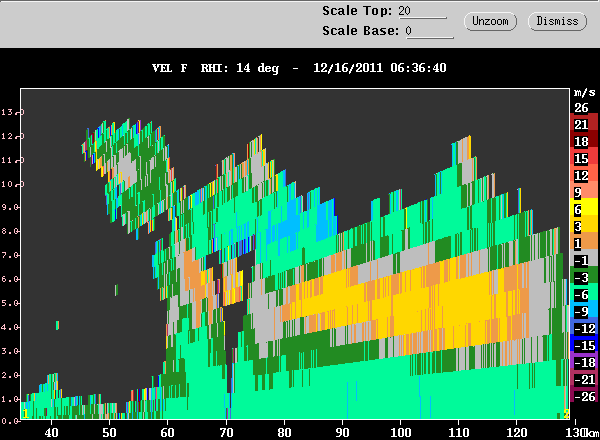Image resolution: width=600 pixels, height=440 pixels.
Task: Click the yellow marker 2 at plot bottom-right
Action: (x=566, y=414)
